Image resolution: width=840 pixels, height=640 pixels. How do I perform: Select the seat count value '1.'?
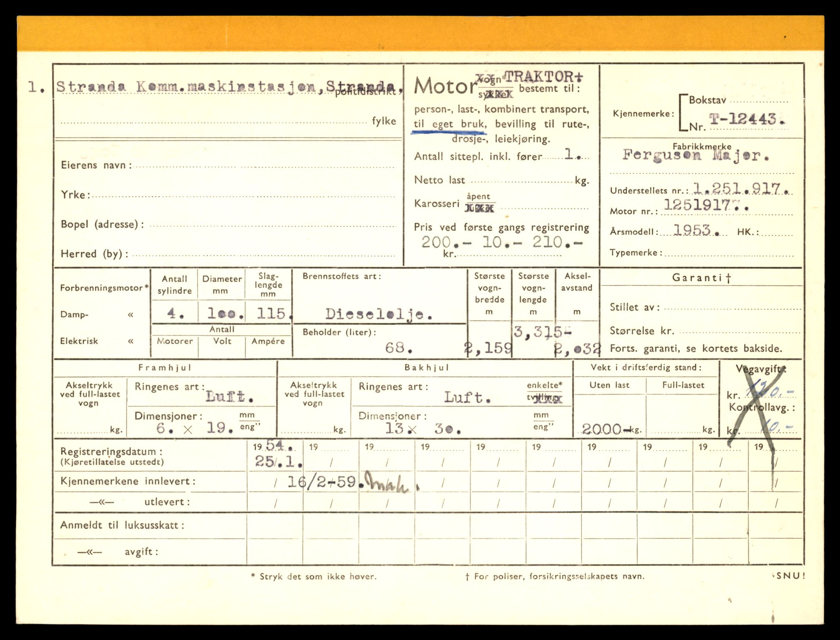[573, 155]
